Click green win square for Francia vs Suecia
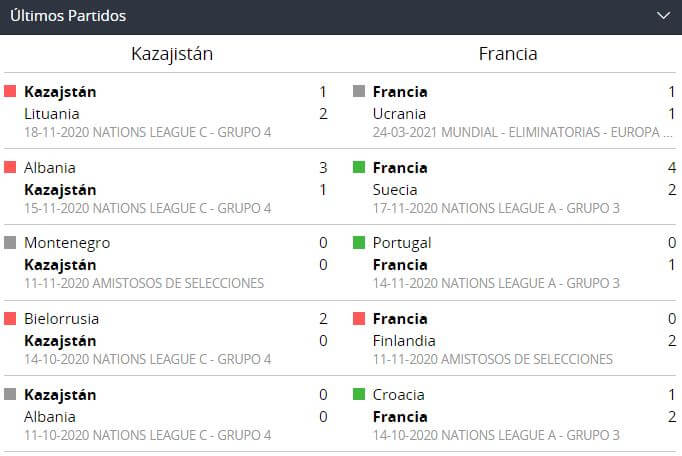The height and width of the screenshot is (456, 682). pos(359,168)
